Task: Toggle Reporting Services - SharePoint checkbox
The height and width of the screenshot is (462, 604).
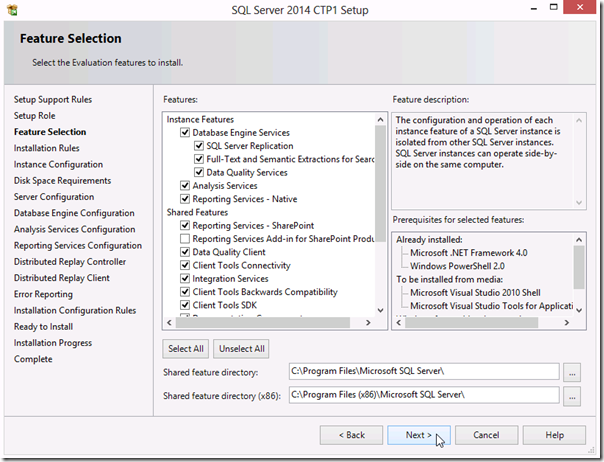Action: 185,225
